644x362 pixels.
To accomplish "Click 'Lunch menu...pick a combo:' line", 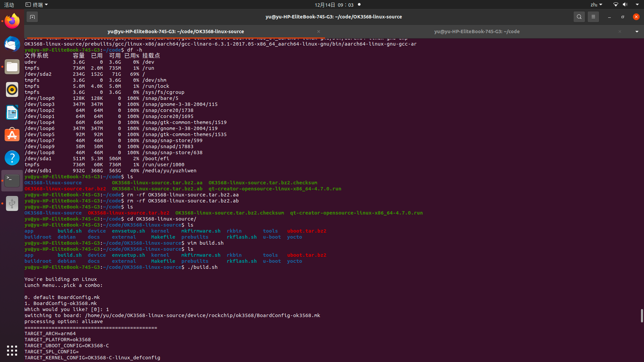I will tap(64, 285).
